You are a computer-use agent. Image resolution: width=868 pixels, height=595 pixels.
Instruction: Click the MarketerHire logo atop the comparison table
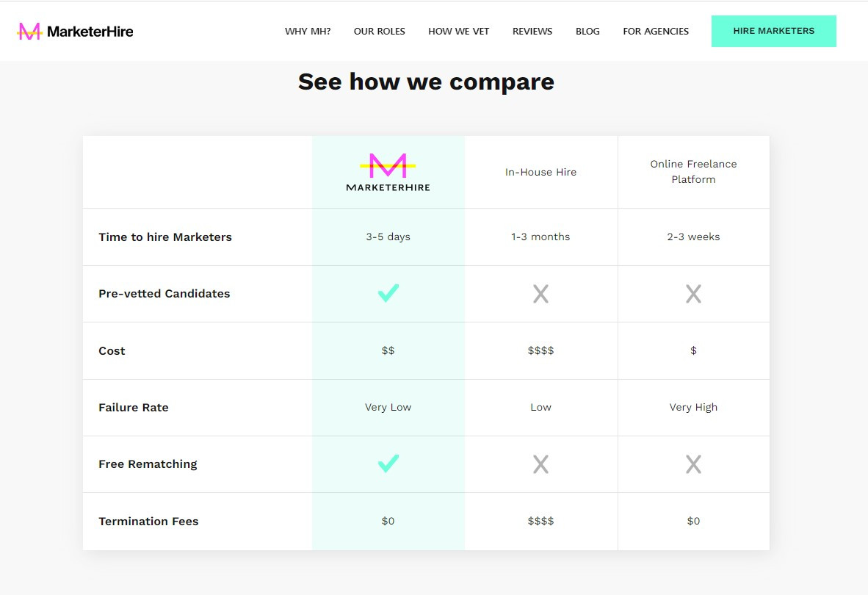388,170
